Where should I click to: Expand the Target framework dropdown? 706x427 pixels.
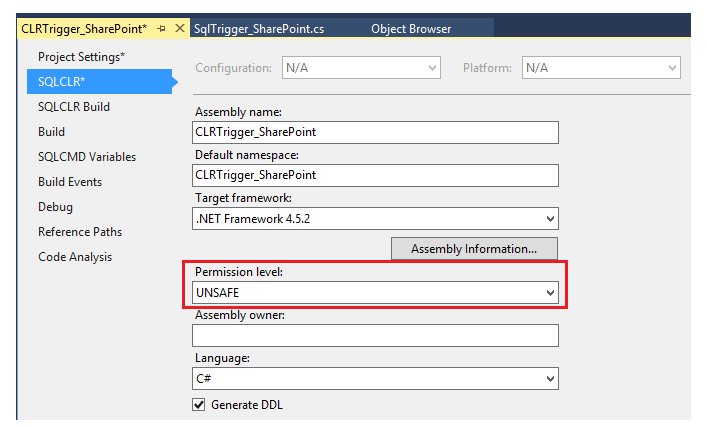pyautogui.click(x=375, y=218)
